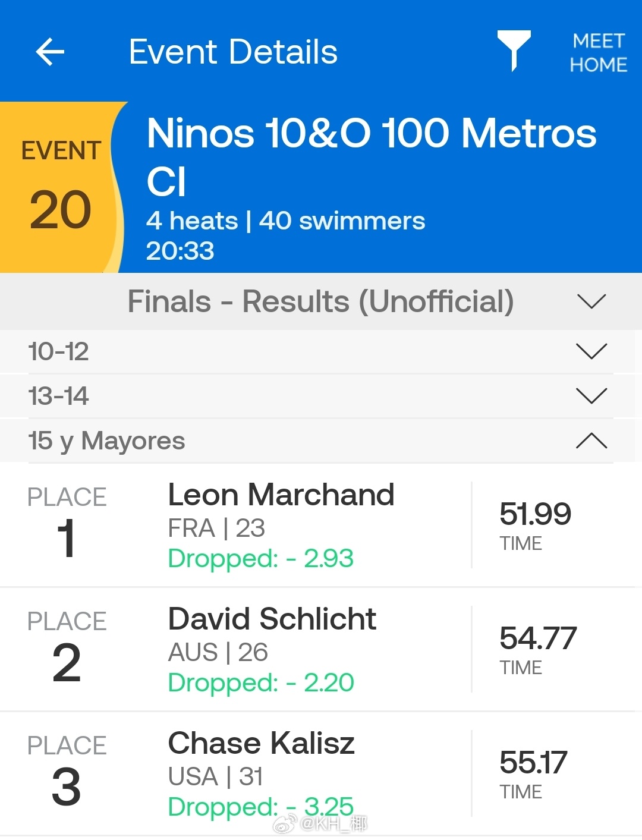This screenshot has height=840, width=642.
Task: Go to Meet Home
Action: point(598,52)
